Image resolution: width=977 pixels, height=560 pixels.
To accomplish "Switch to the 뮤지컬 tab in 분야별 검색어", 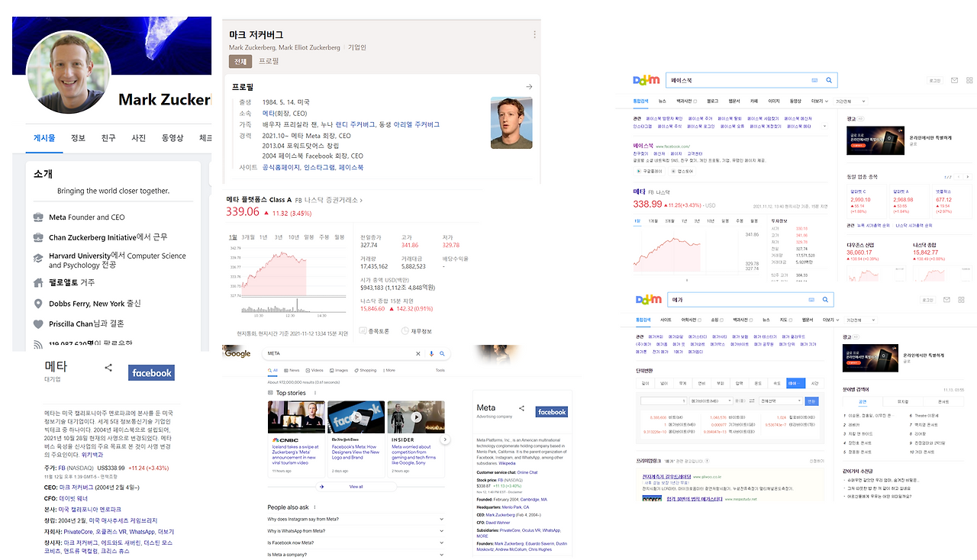I will pyautogui.click(x=903, y=401).
